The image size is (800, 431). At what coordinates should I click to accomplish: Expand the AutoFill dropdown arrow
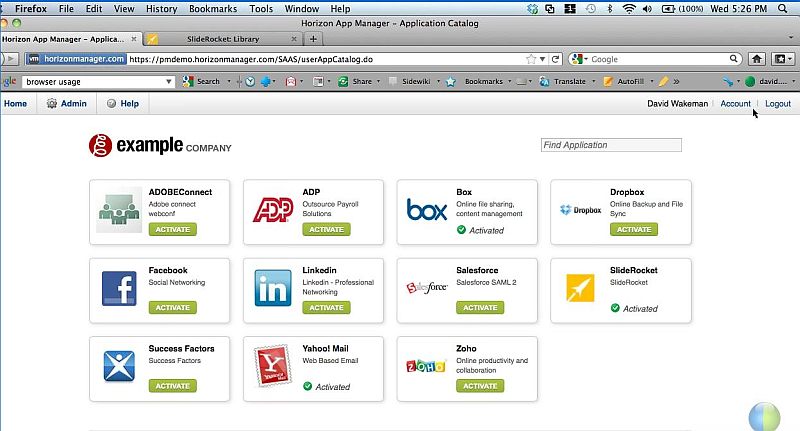pyautogui.click(x=652, y=82)
